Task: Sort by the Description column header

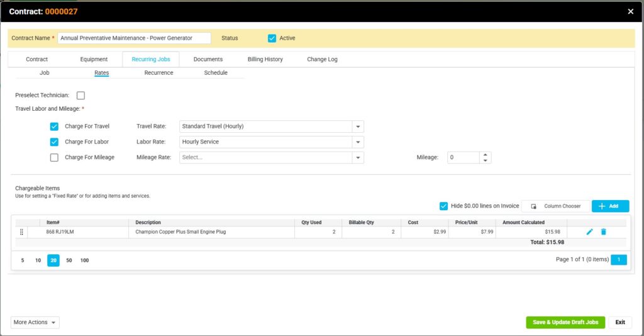Action: coord(211,222)
